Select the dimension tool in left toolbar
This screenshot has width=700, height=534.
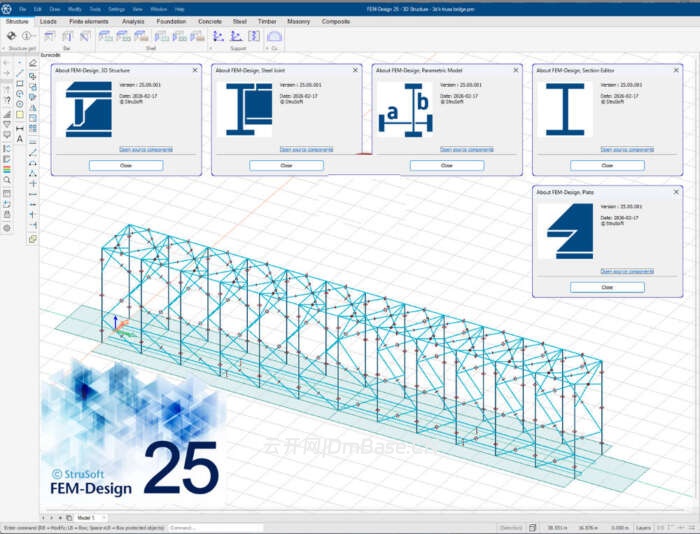[20, 129]
